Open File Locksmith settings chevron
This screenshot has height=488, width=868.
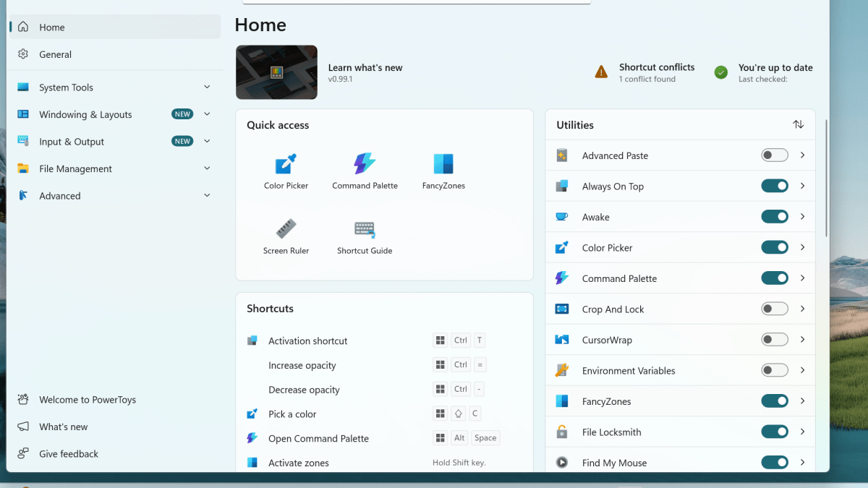pos(802,432)
